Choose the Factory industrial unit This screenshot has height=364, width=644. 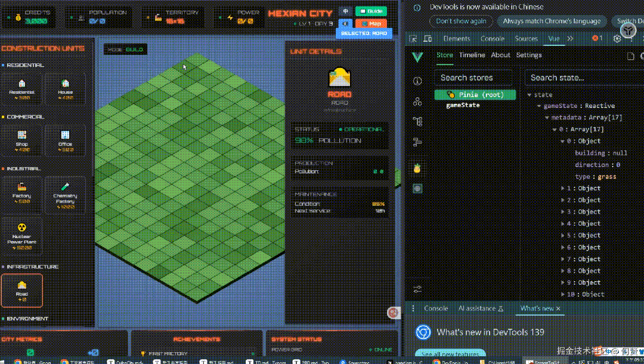tap(22, 195)
